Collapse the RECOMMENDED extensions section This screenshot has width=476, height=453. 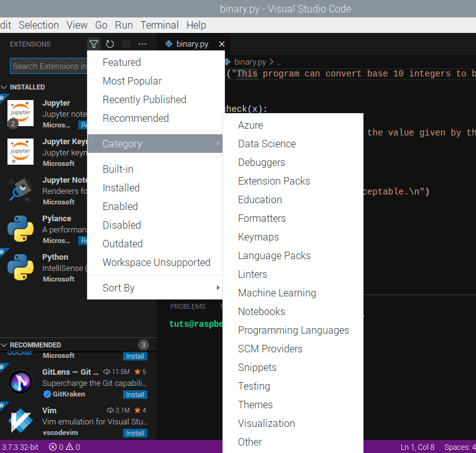coord(4,345)
